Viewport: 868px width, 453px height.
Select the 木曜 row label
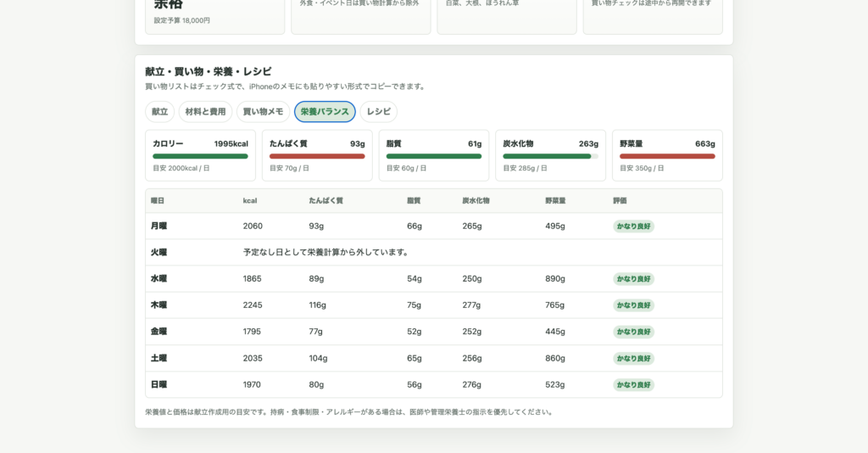pyautogui.click(x=159, y=305)
